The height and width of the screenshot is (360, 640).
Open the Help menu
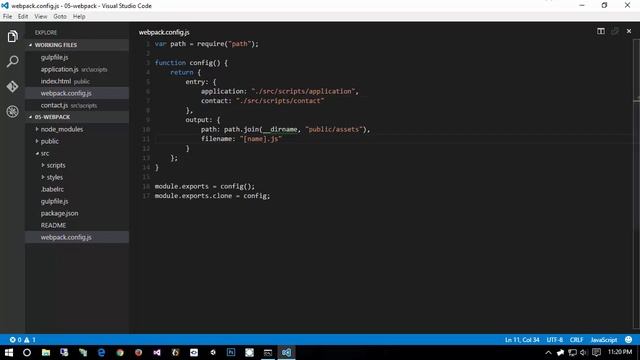[79, 16]
